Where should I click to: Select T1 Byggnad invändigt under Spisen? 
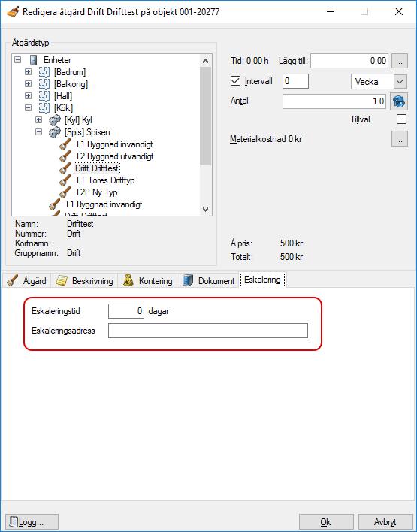tap(114, 144)
